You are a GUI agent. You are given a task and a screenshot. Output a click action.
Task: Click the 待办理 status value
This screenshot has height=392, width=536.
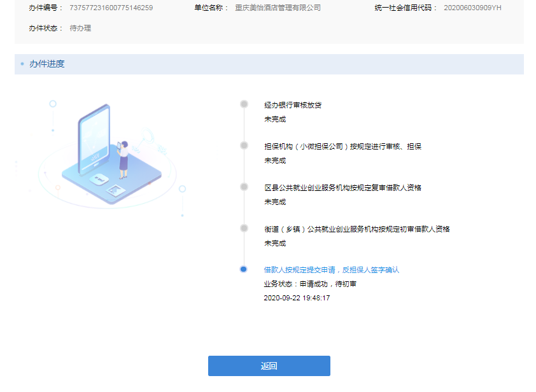[x=80, y=29]
